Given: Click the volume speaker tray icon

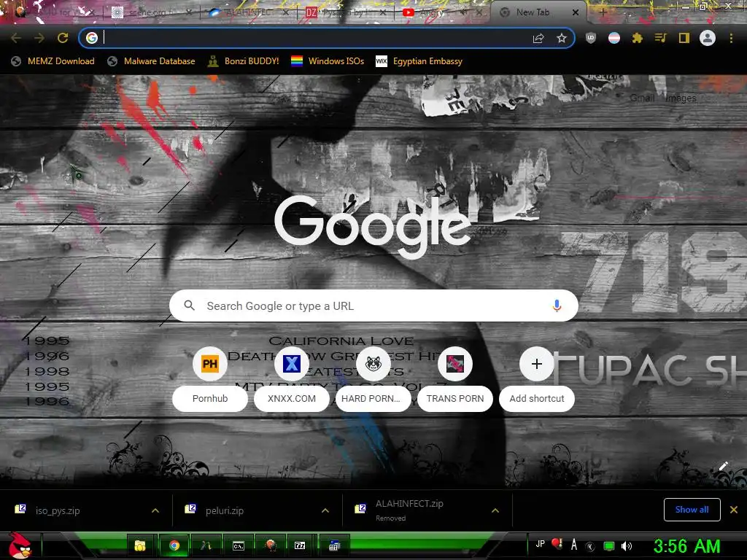Looking at the screenshot, I should tap(627, 545).
